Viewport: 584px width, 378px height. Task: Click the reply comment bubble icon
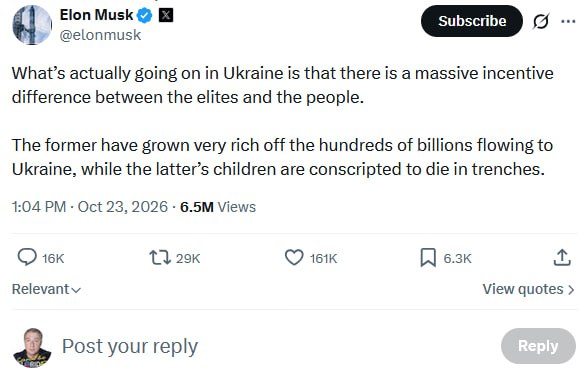tap(27, 257)
